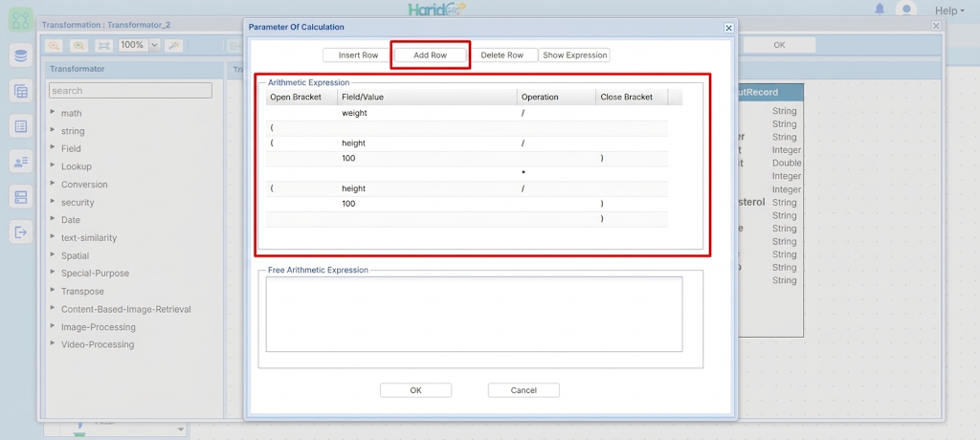
Task: Click the Double type in the output record
Action: click(787, 164)
